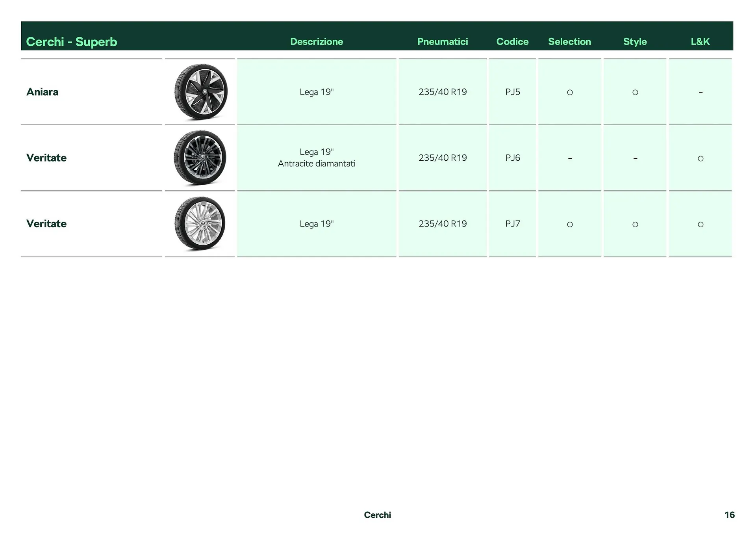Select the Selection circle for PJ5
Viewport: 756px width, 535px height.
(x=569, y=92)
